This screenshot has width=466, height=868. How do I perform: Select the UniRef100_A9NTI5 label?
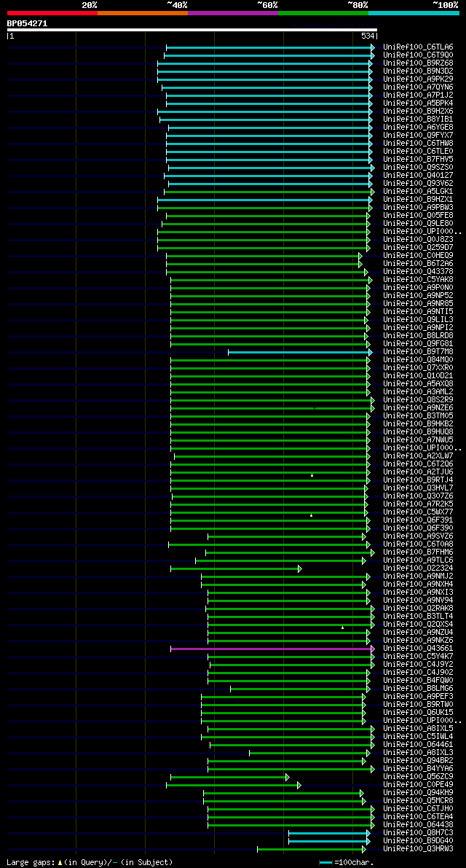[418, 312]
